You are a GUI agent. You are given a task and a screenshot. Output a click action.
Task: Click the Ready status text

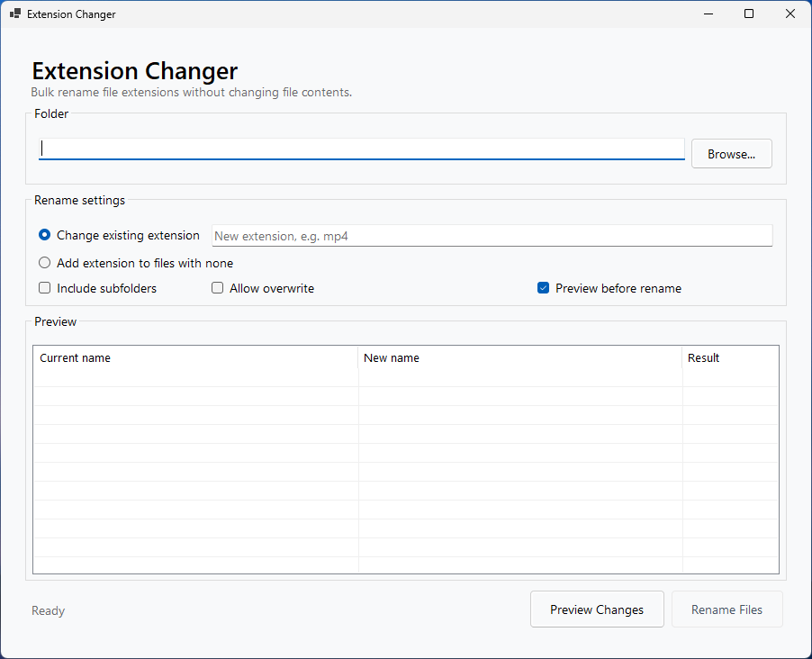48,610
